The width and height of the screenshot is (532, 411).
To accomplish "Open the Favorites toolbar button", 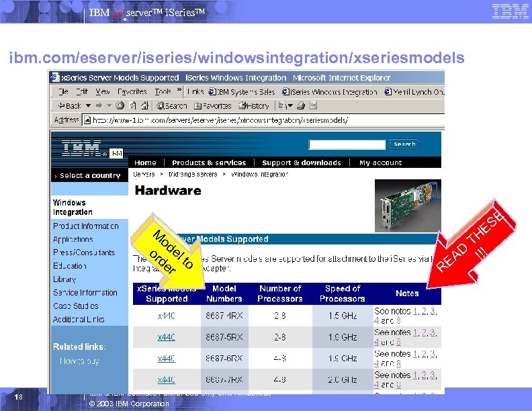I will 212,106.
